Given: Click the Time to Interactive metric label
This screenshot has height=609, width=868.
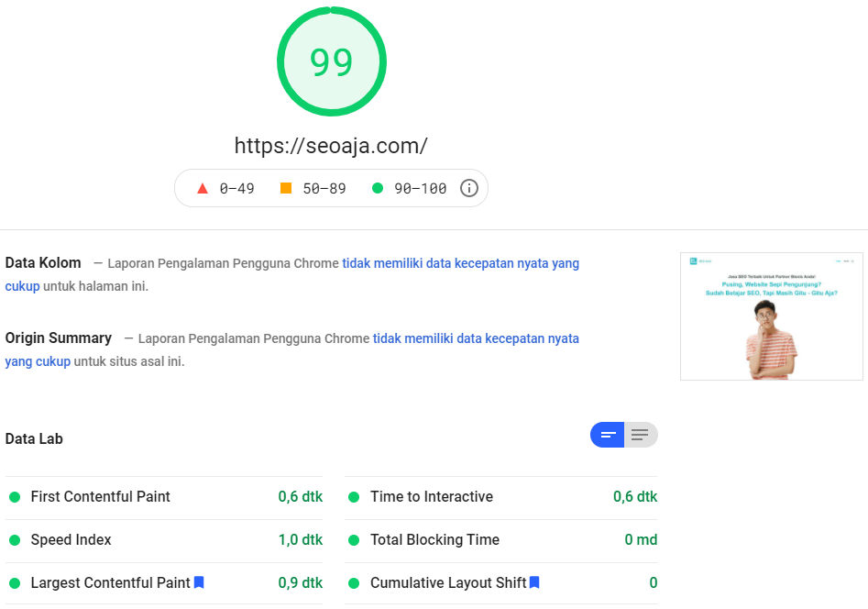Looking at the screenshot, I should pos(432,496).
